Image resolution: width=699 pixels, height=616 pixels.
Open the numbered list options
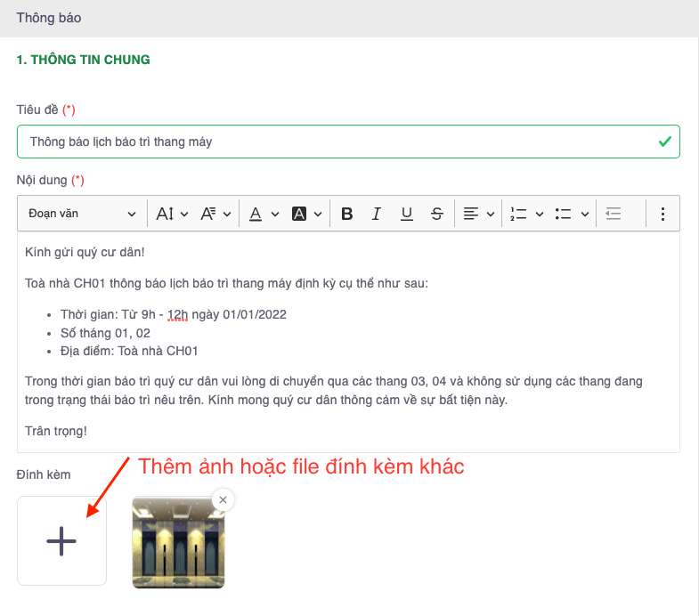point(526,214)
